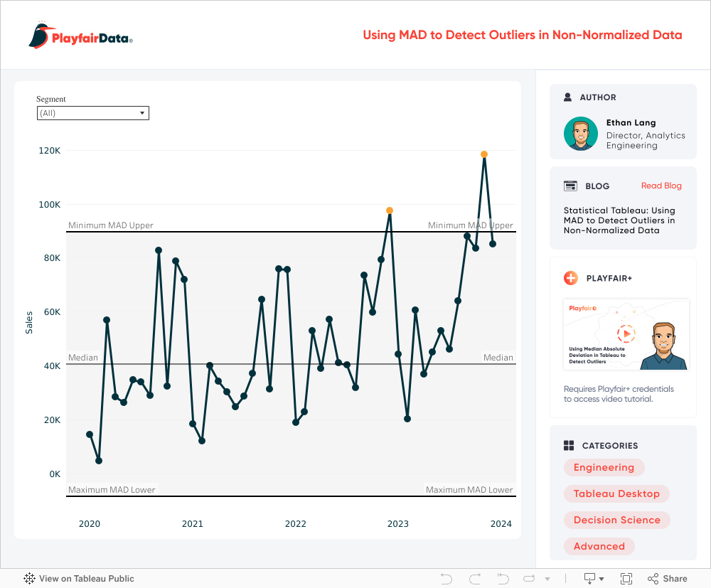The height and width of the screenshot is (588, 711).
Task: Open the Segment filter dropdown
Action: [x=92, y=113]
